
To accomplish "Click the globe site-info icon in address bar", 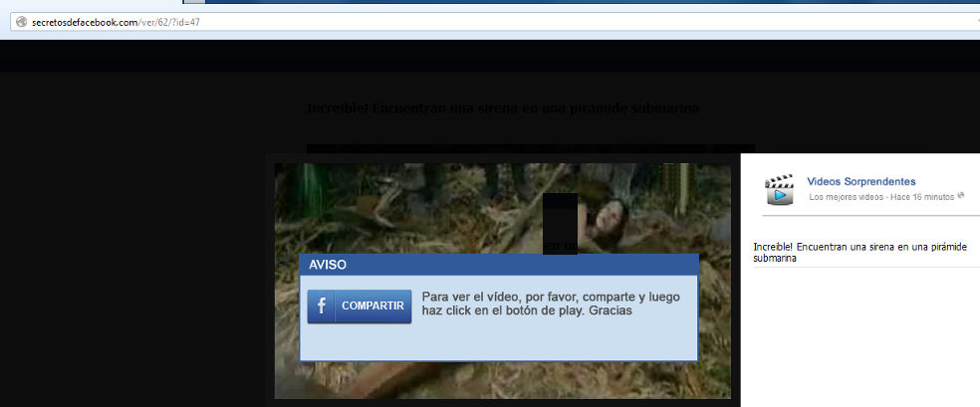I will pyautogui.click(x=19, y=22).
